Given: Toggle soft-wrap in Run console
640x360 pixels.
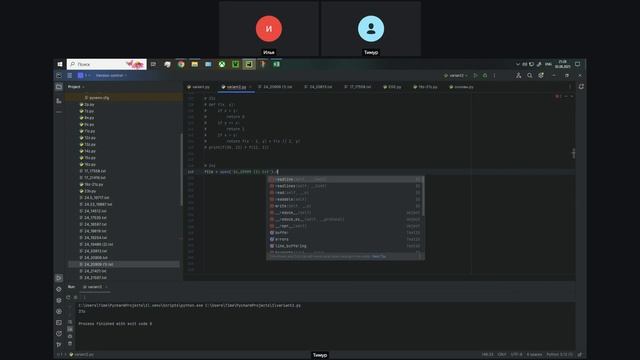Looking at the screenshot, I should (70, 322).
